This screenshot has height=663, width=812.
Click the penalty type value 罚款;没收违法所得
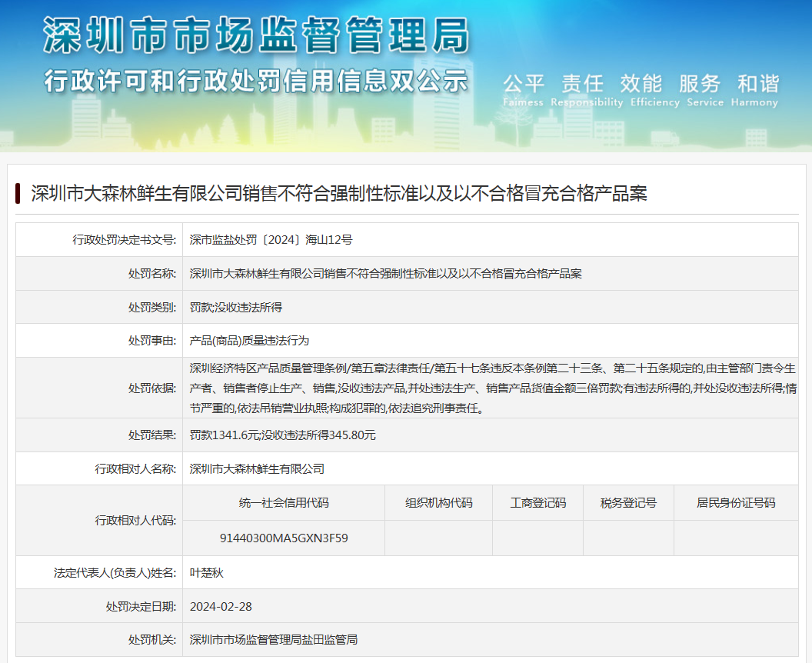[236, 307]
